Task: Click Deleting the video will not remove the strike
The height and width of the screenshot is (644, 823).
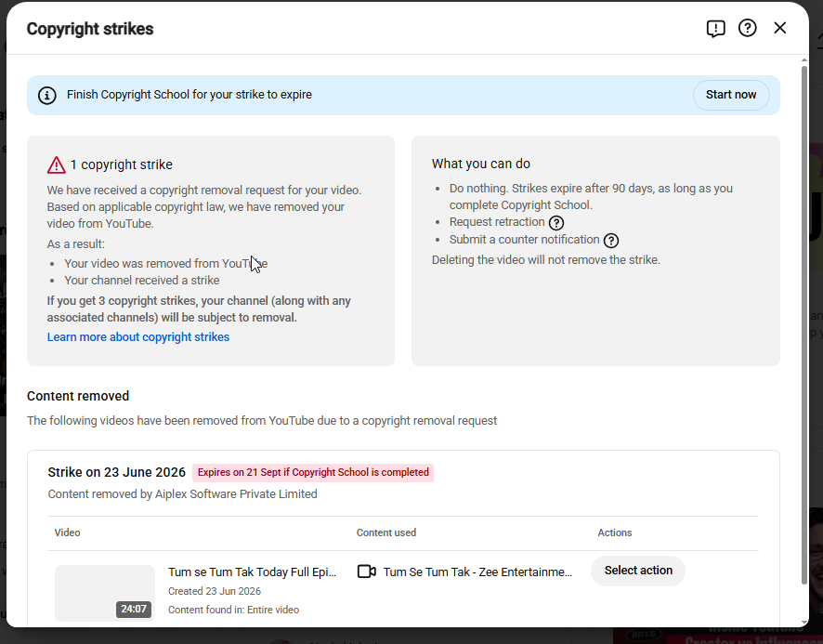Action: (x=546, y=260)
